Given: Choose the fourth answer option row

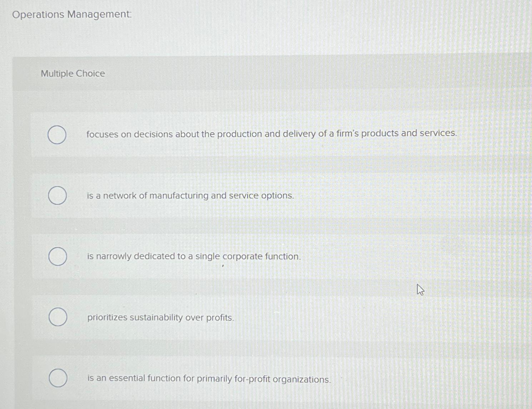Looking at the screenshot, I should (x=250, y=317).
